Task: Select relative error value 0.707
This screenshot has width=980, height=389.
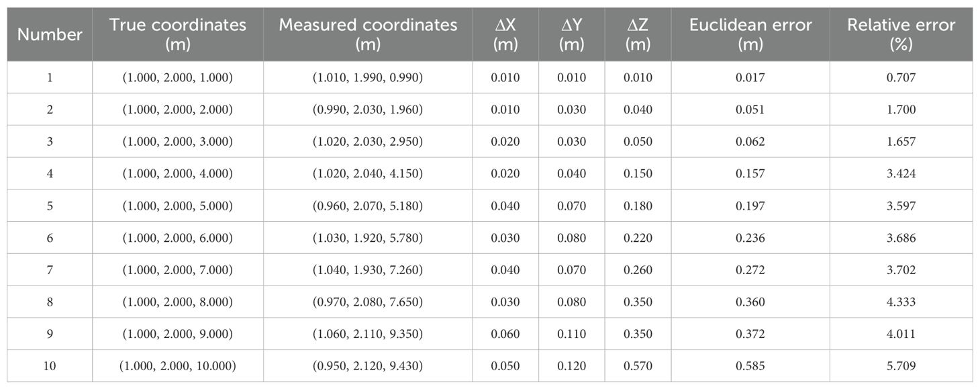Action: 901,77
